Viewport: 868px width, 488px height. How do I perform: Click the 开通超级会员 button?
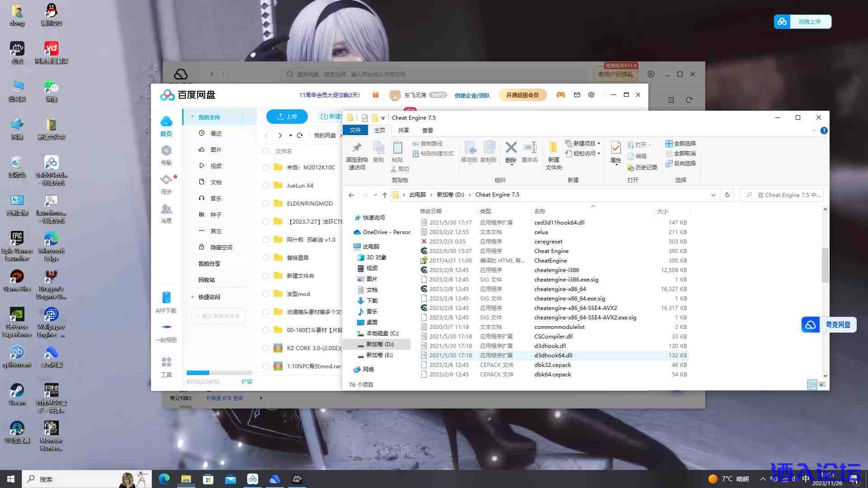522,95
